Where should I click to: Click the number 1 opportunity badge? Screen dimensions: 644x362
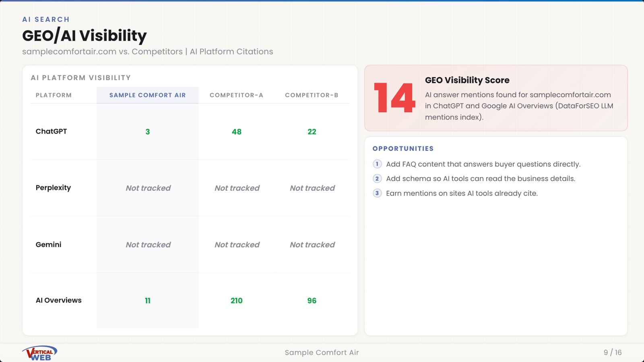377,164
